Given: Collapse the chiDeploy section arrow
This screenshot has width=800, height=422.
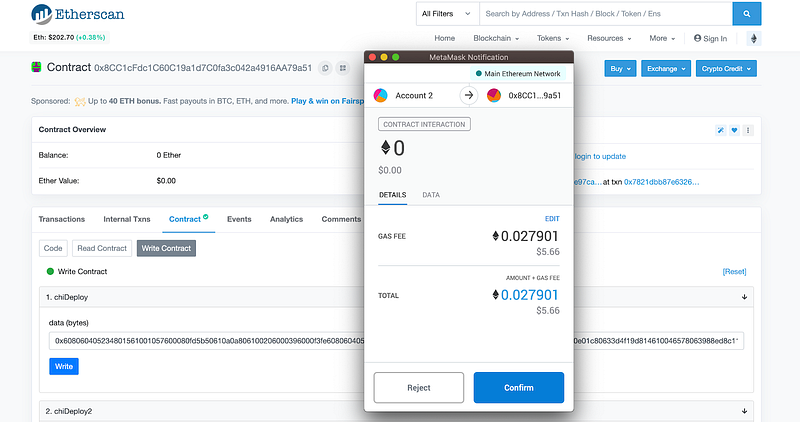Looking at the screenshot, I should pyautogui.click(x=744, y=297).
